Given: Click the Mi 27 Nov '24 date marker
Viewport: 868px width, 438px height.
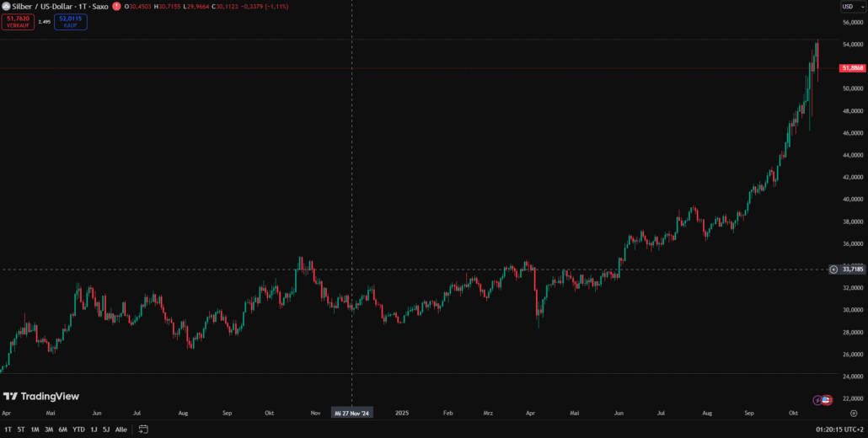Looking at the screenshot, I should (x=352, y=414).
